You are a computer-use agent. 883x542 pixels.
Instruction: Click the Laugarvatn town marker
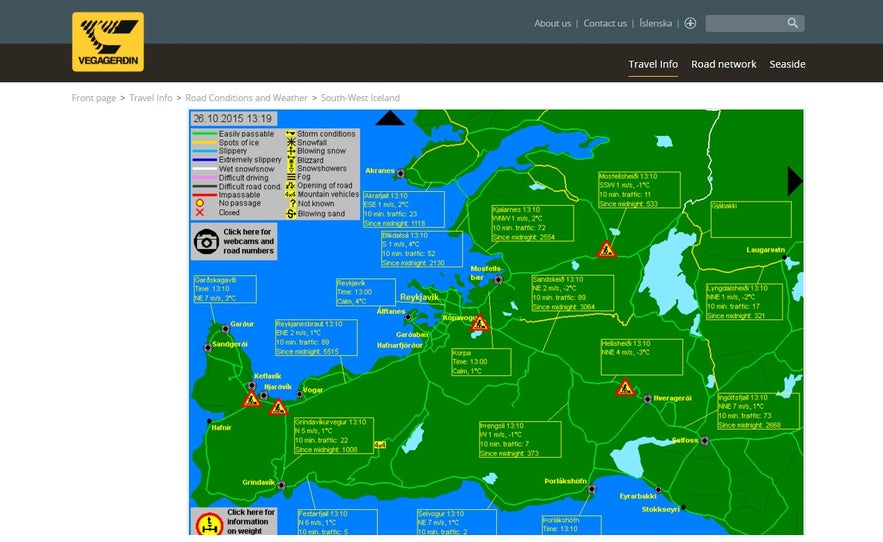click(784, 257)
